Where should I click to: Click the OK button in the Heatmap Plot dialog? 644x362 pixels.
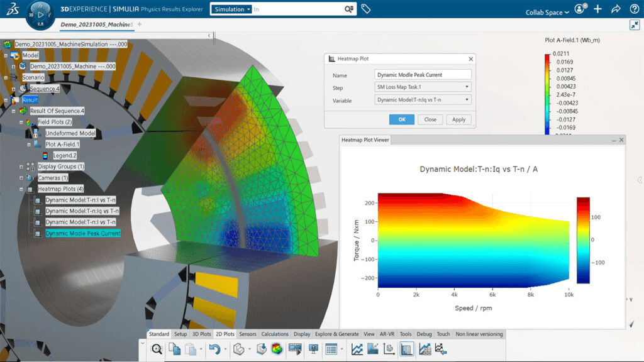(401, 119)
